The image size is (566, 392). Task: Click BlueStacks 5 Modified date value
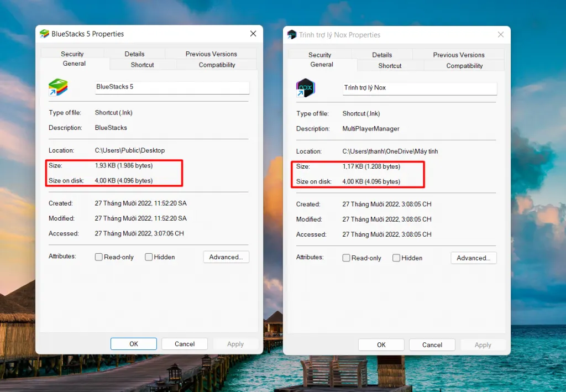[141, 218]
